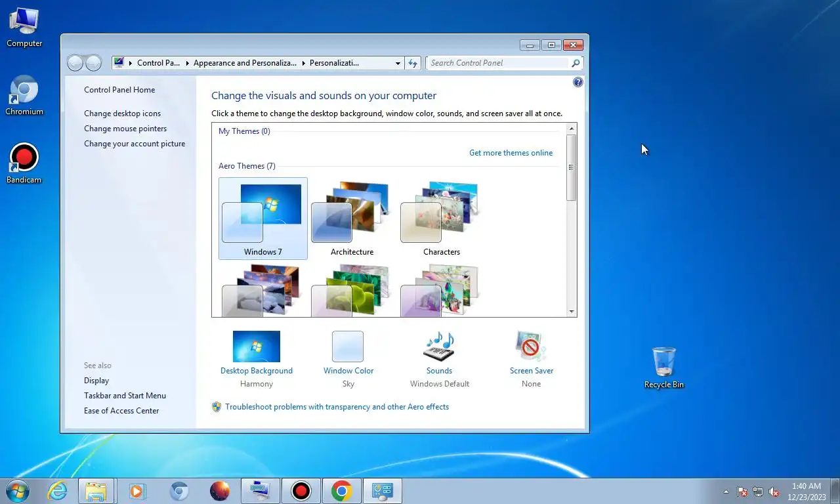Open Ease of Access Center link

pos(121,411)
